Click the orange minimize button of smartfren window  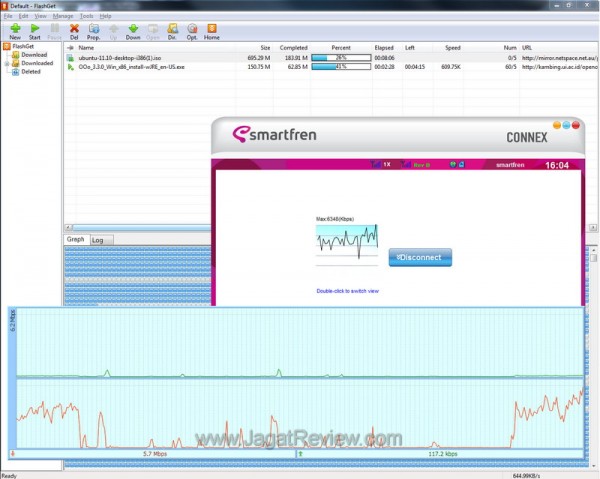tap(557, 125)
